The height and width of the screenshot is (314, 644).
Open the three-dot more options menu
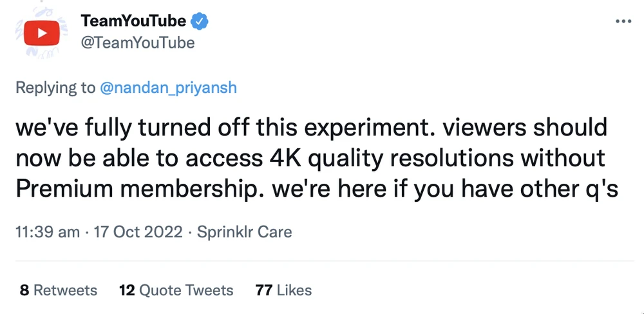pyautogui.click(x=623, y=21)
